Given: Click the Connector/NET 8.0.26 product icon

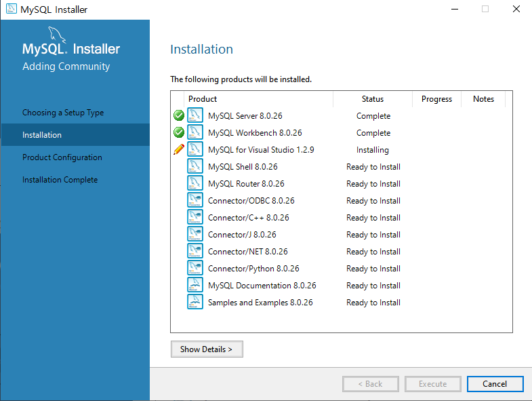Looking at the screenshot, I should click(x=195, y=251).
